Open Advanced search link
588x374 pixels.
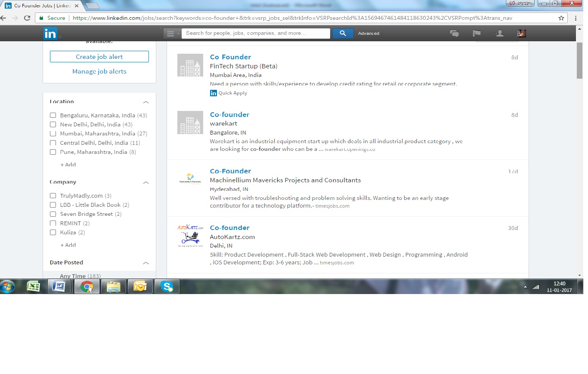368,34
